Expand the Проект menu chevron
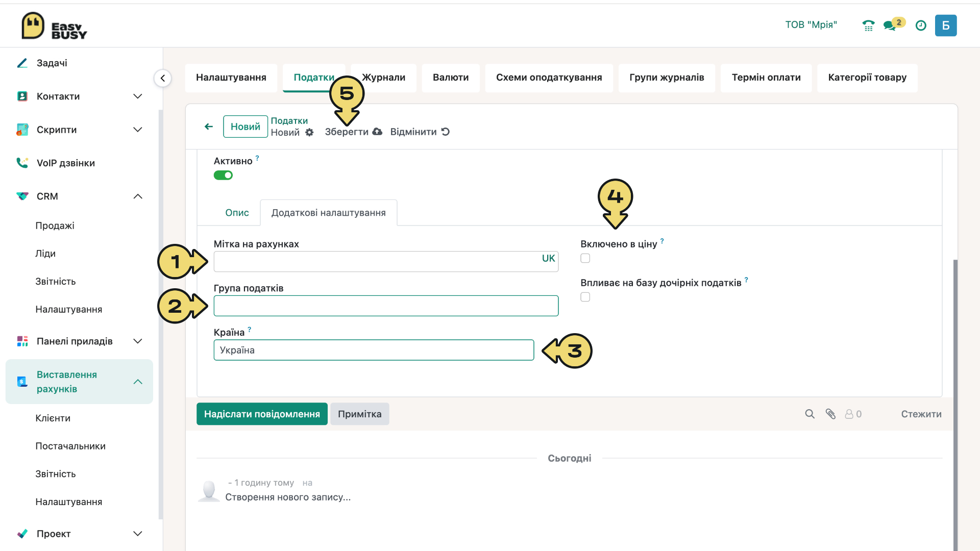This screenshot has width=980, height=551. point(138,534)
